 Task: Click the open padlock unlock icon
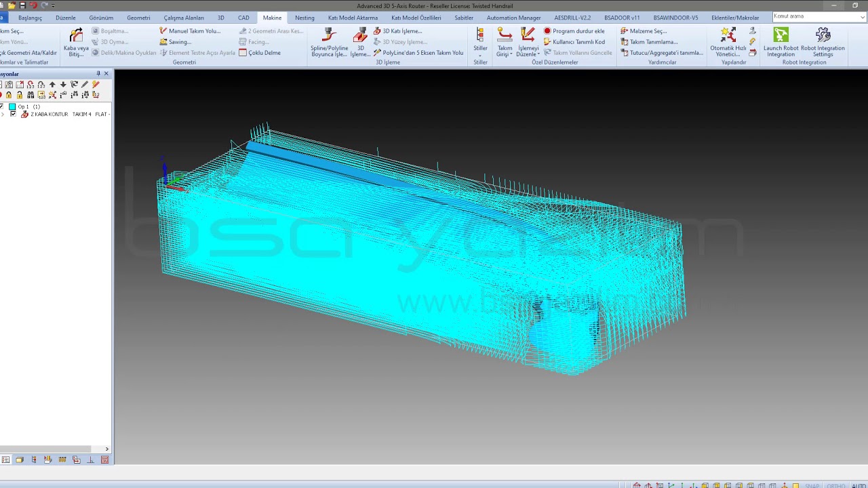[20, 95]
